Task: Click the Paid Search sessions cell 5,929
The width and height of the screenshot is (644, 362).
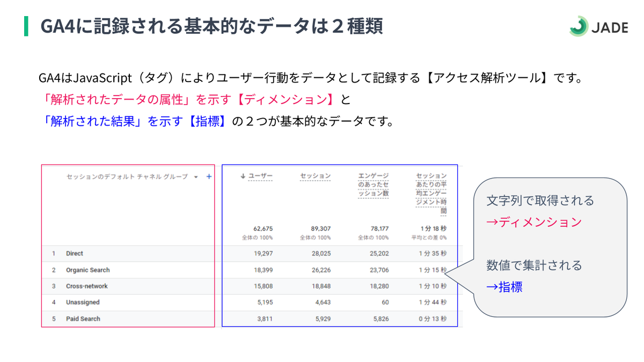Action: pyautogui.click(x=323, y=319)
